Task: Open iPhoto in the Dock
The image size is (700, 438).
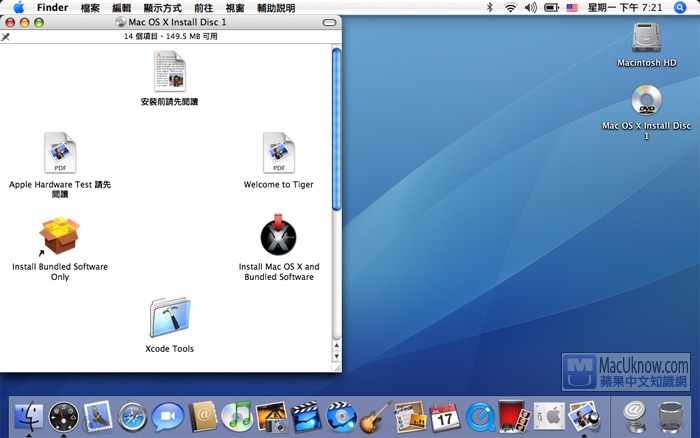Action: 272,417
